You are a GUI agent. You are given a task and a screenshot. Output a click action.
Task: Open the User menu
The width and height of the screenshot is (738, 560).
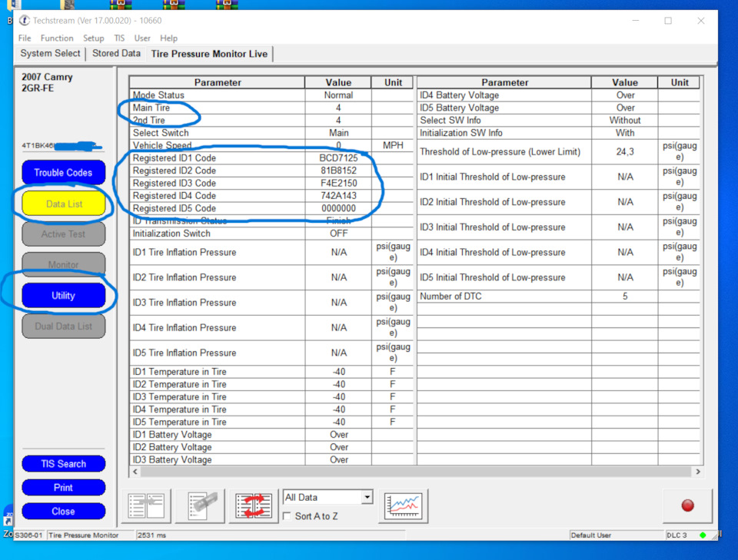point(142,38)
